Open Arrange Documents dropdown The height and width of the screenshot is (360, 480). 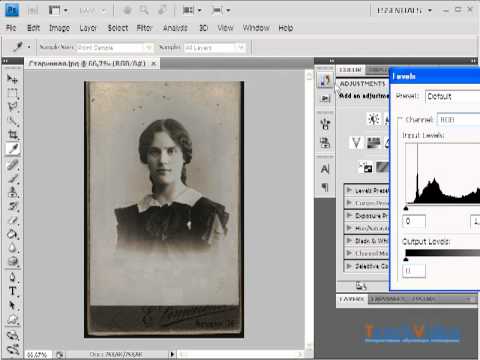click(192, 11)
